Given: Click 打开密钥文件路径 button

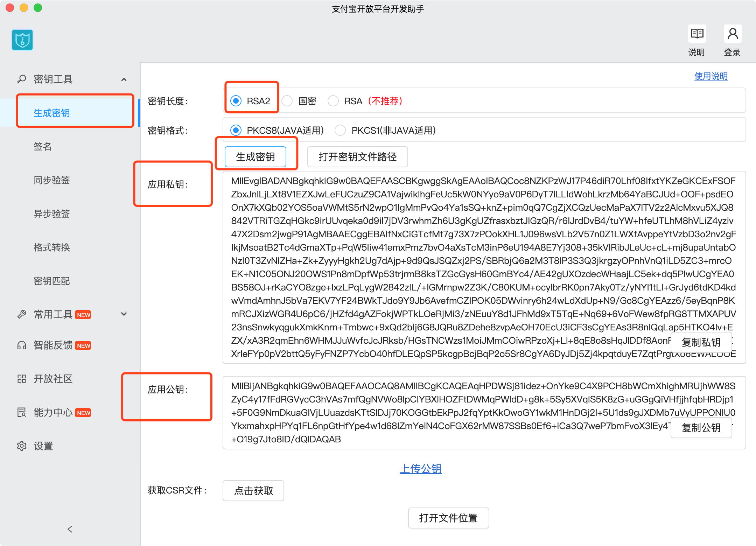Looking at the screenshot, I should point(358,157).
